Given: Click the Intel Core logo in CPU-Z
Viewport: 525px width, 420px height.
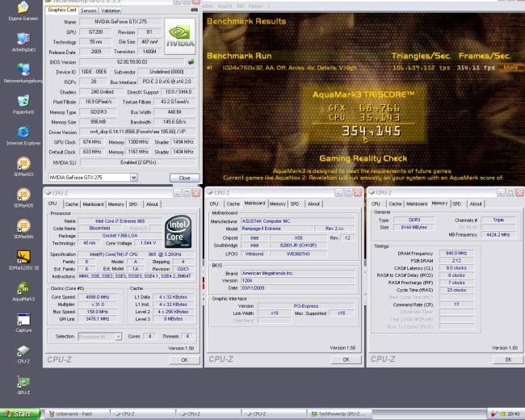Looking at the screenshot, I should (178, 232).
